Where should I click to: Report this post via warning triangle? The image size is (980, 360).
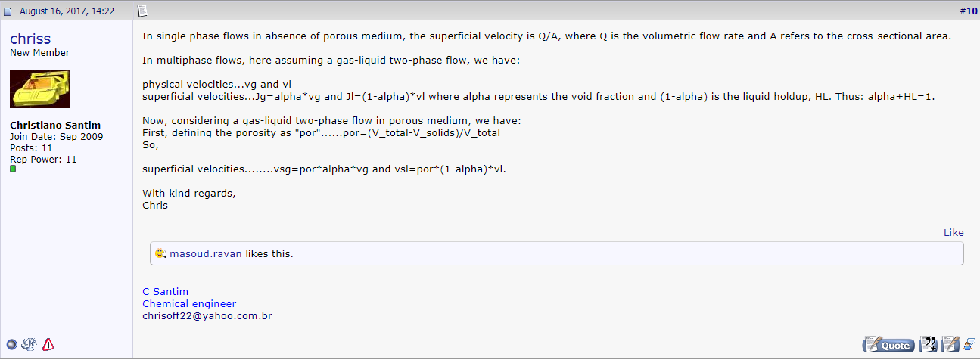tap(48, 344)
